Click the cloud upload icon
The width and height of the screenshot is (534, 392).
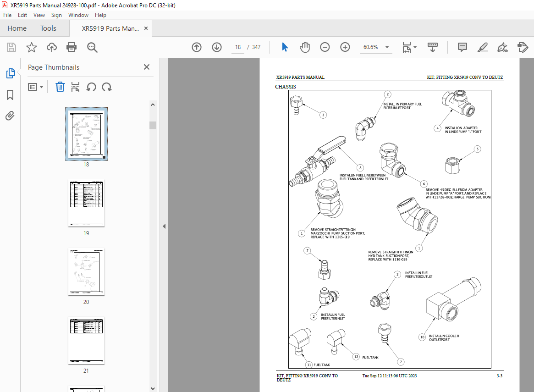(52, 47)
